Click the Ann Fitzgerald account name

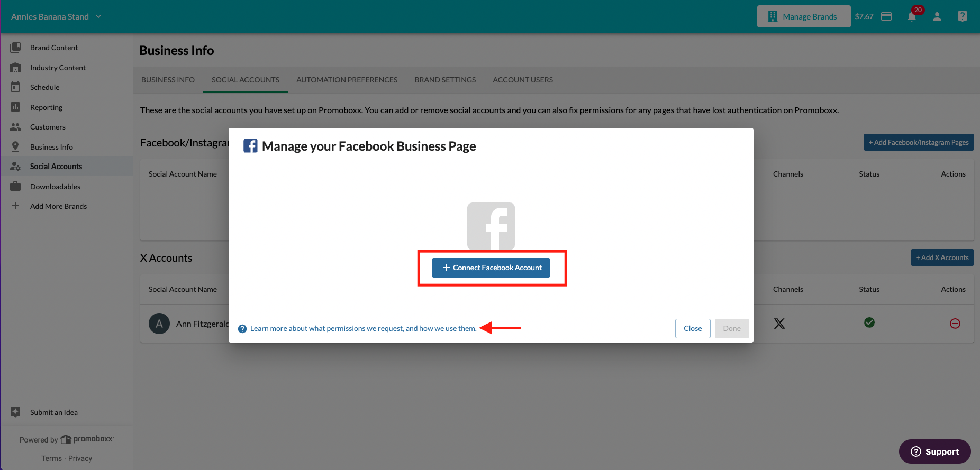pyautogui.click(x=202, y=324)
